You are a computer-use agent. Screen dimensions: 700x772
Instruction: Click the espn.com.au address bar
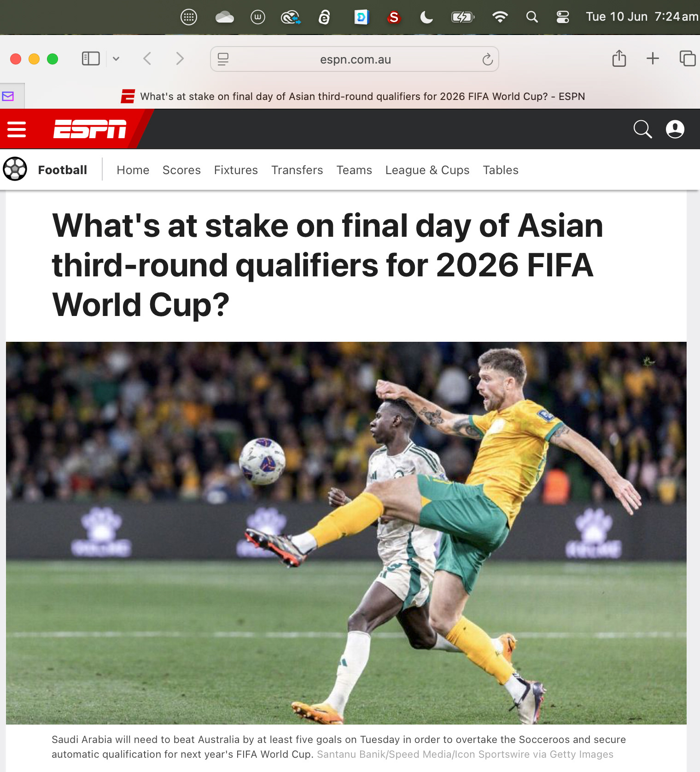pos(355,59)
